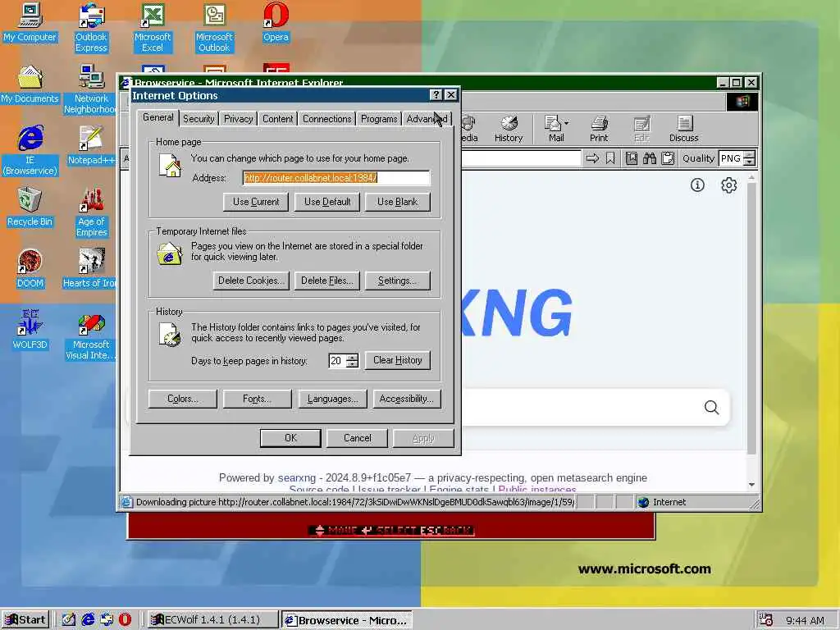Click browser vertical scrollbar down arrow

point(751,484)
